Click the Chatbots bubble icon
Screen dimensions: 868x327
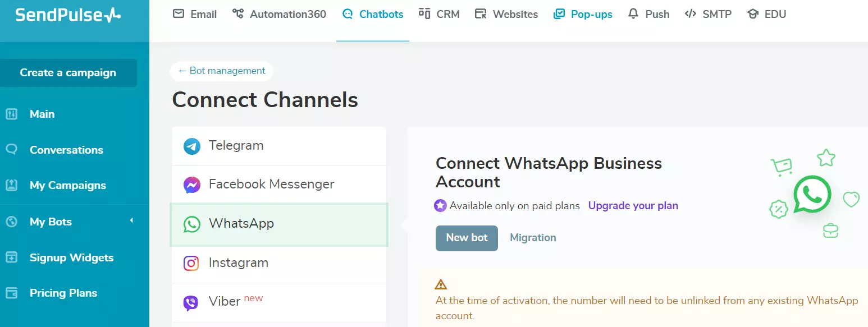pyautogui.click(x=348, y=13)
